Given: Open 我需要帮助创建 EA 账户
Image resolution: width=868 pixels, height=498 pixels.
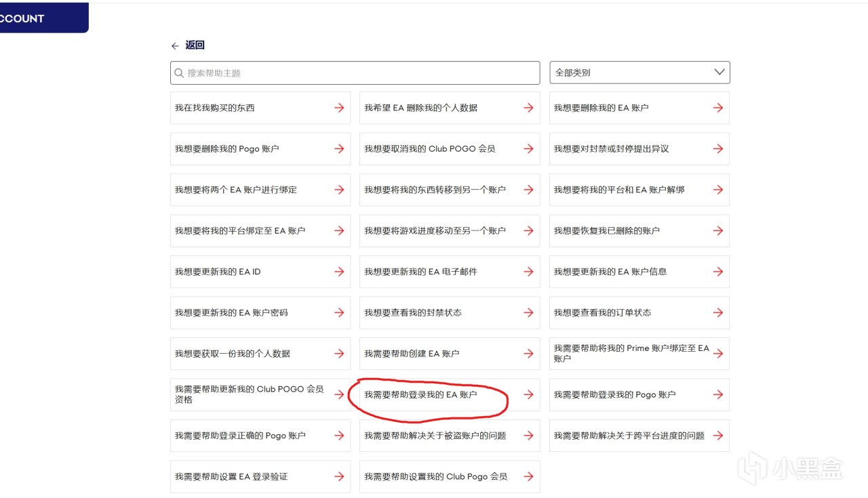Looking at the screenshot, I should point(450,354).
